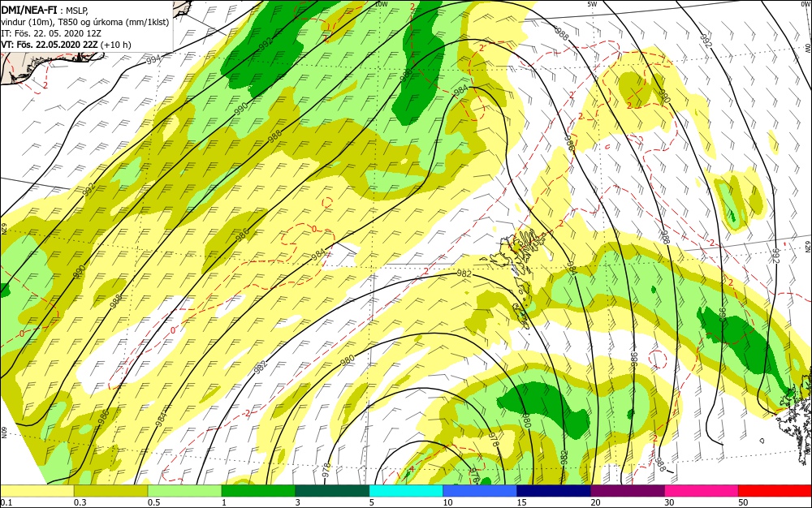Select the red above-50 legend swatch
The height and width of the screenshot is (508, 812).
[x=775, y=491]
